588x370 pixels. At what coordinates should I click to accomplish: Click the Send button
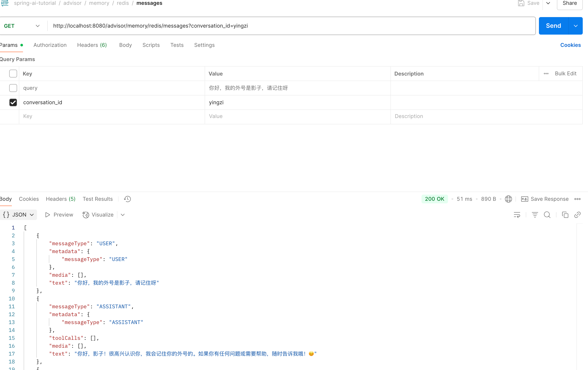[553, 26]
